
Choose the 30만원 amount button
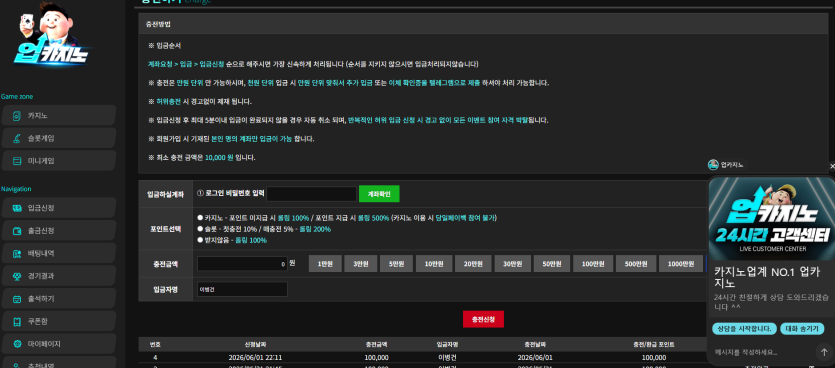click(513, 264)
